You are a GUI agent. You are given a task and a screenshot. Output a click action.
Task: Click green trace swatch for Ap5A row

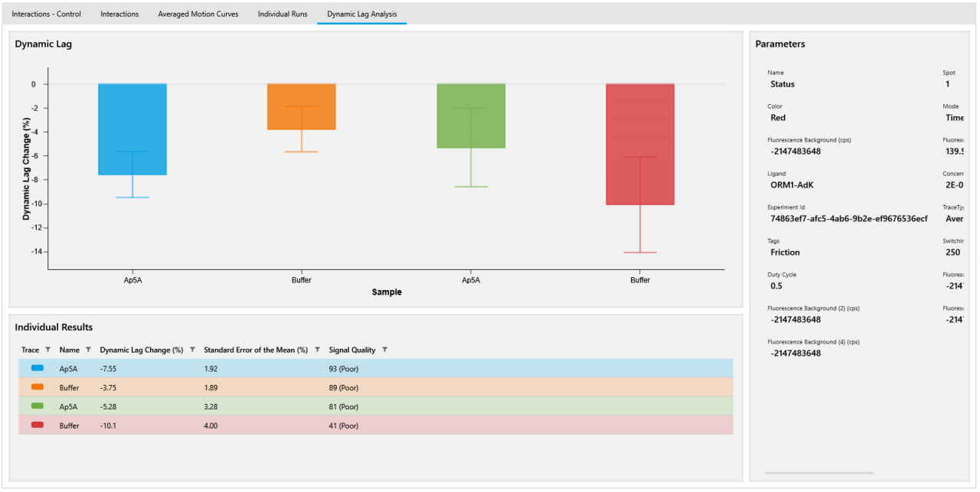pos(37,406)
